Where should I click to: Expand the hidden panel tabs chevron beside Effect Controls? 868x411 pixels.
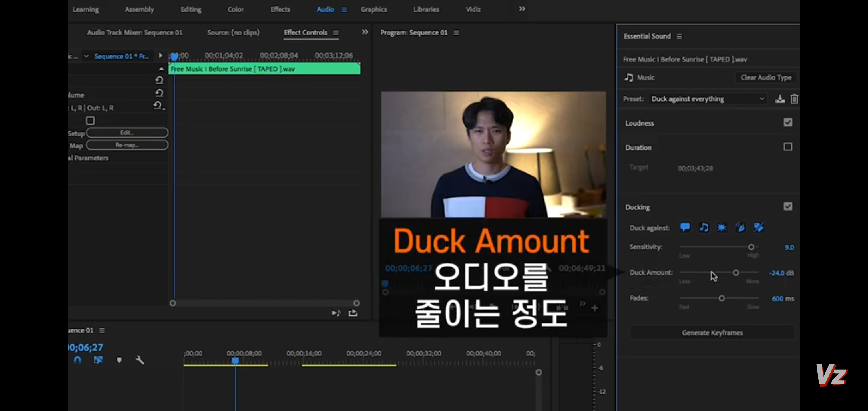[x=365, y=32]
